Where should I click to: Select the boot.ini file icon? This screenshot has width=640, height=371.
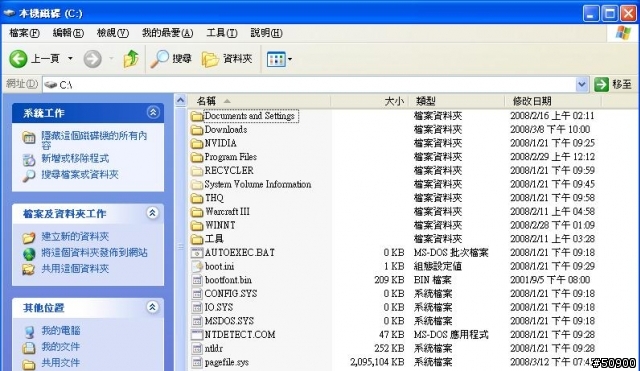pyautogui.click(x=197, y=267)
